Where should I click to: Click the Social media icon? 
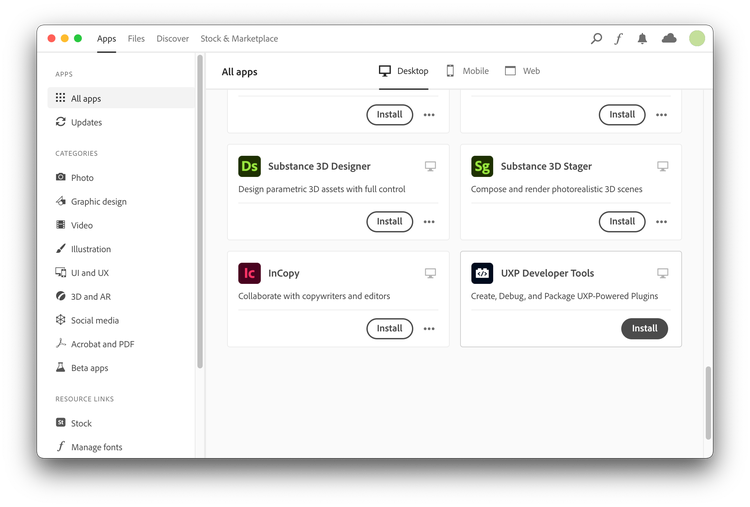pyautogui.click(x=60, y=320)
